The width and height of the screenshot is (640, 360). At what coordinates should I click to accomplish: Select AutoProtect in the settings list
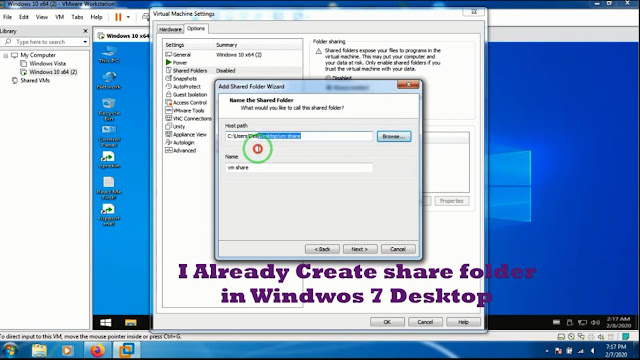coord(187,87)
